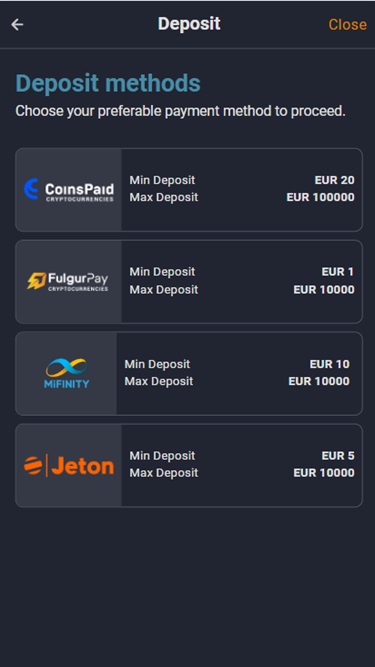This screenshot has width=375, height=667.
Task: Click the EUR 100000 maximum deposit value
Action: click(320, 197)
